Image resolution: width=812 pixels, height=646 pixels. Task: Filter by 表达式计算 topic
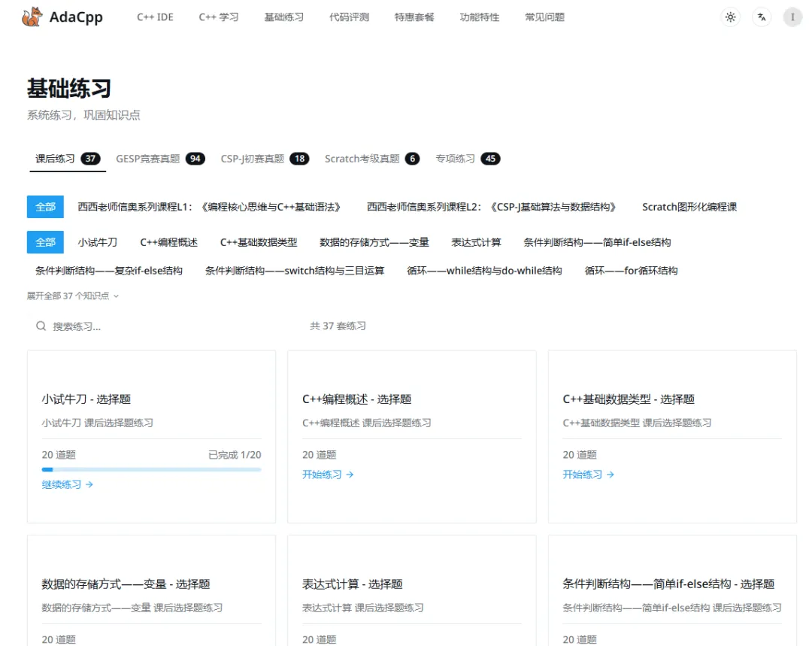(x=476, y=242)
